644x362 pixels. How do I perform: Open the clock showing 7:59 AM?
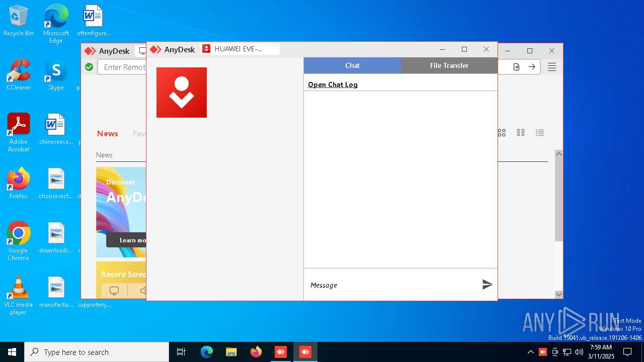tap(601, 352)
